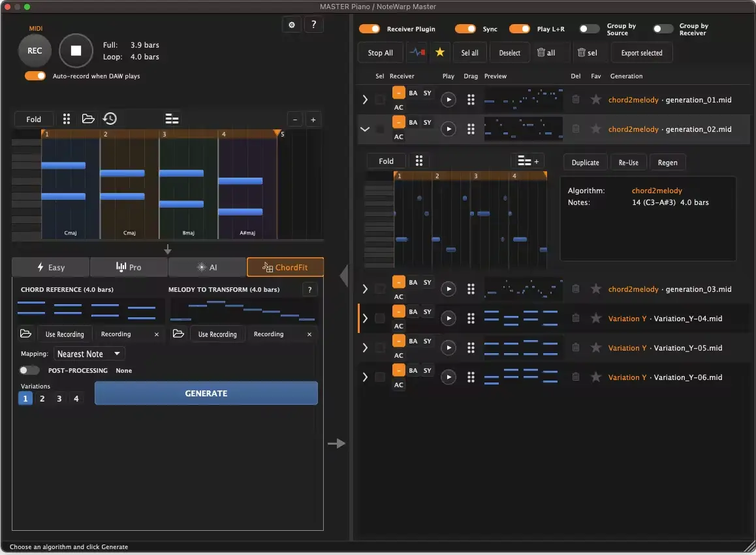Delete generation_01.mid with its trash icon
Viewport: 756px width, 555px height.
(576, 100)
